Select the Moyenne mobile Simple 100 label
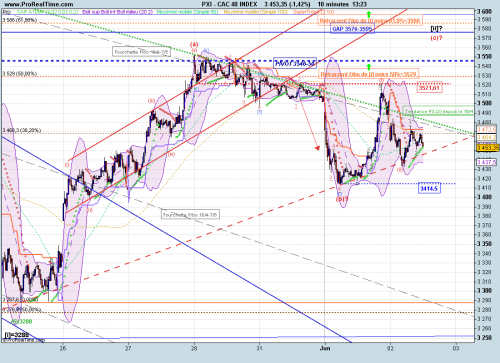 256,12
